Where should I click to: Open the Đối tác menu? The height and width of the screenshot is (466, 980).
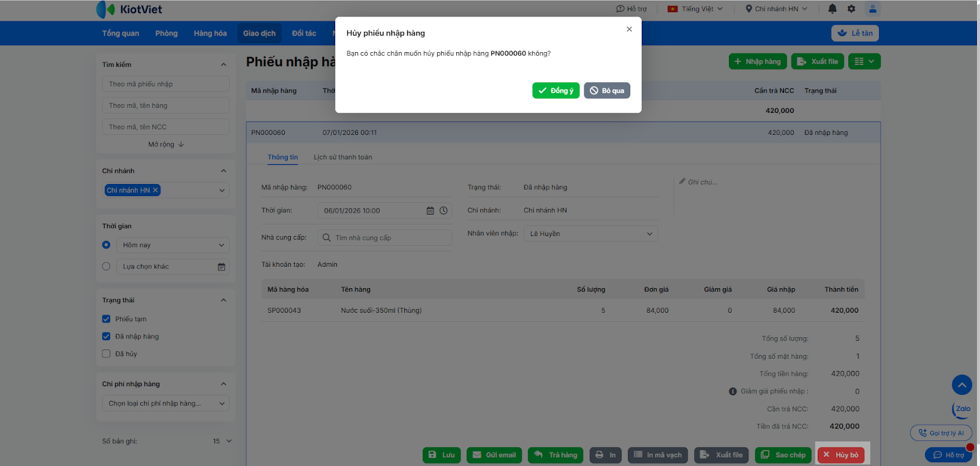point(304,33)
